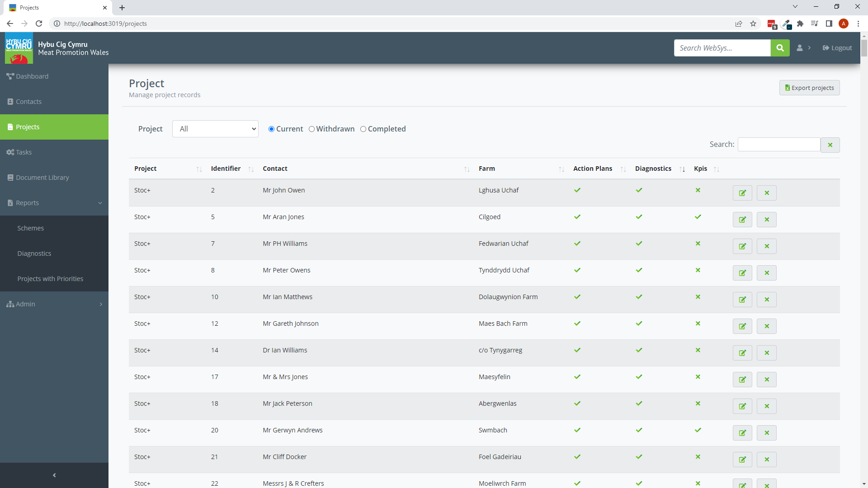The image size is (868, 488).
Task: Select the Completed radio button
Action: pyautogui.click(x=363, y=129)
